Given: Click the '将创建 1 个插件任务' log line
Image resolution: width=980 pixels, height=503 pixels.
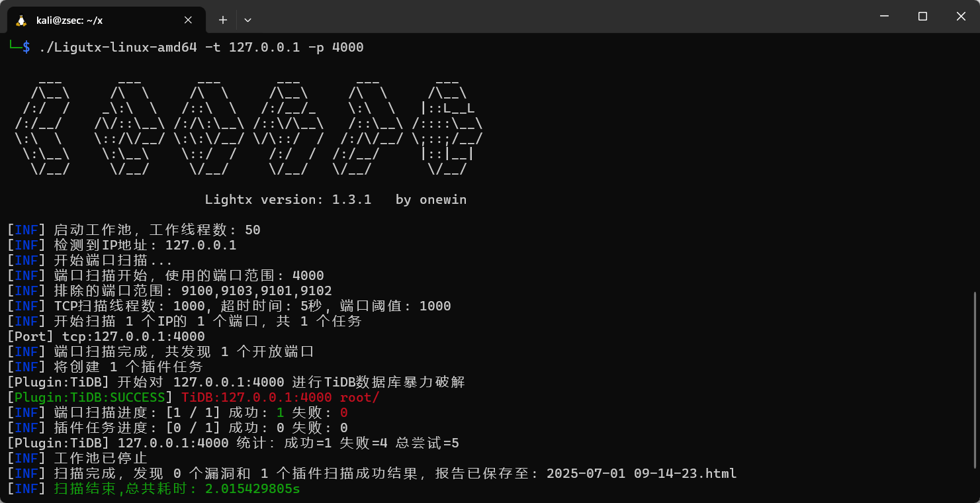Looking at the screenshot, I should click(105, 367).
